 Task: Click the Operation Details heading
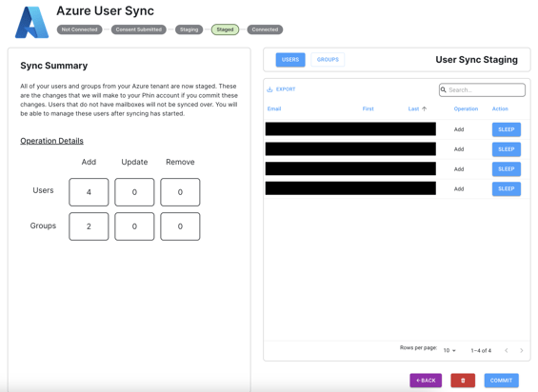[51, 141]
